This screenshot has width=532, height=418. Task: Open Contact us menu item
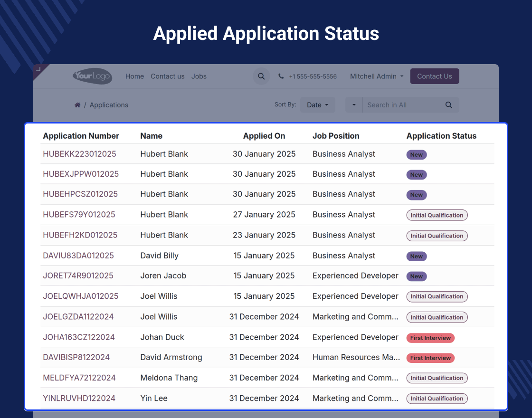point(168,76)
